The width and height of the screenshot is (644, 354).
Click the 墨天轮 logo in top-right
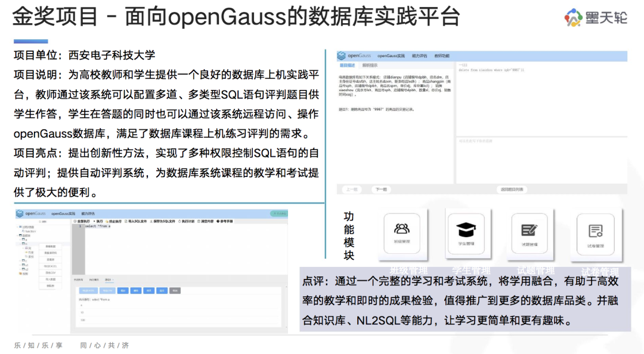596,18
